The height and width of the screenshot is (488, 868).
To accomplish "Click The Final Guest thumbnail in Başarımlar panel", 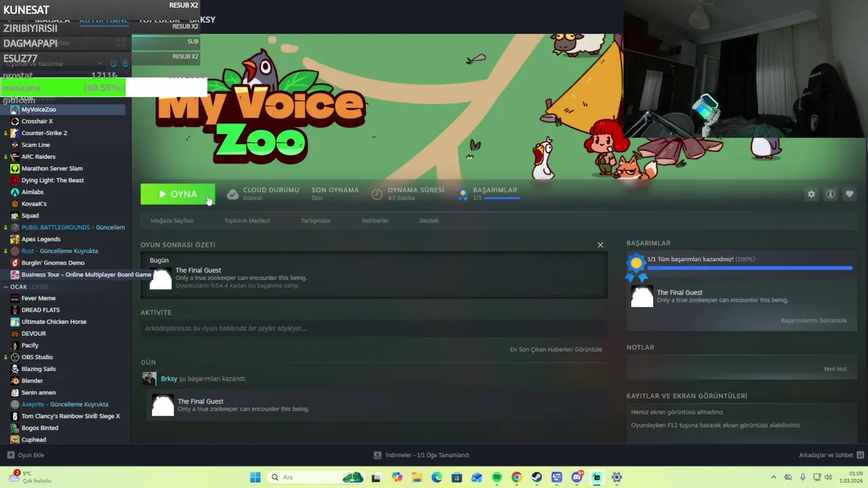I will (x=642, y=297).
